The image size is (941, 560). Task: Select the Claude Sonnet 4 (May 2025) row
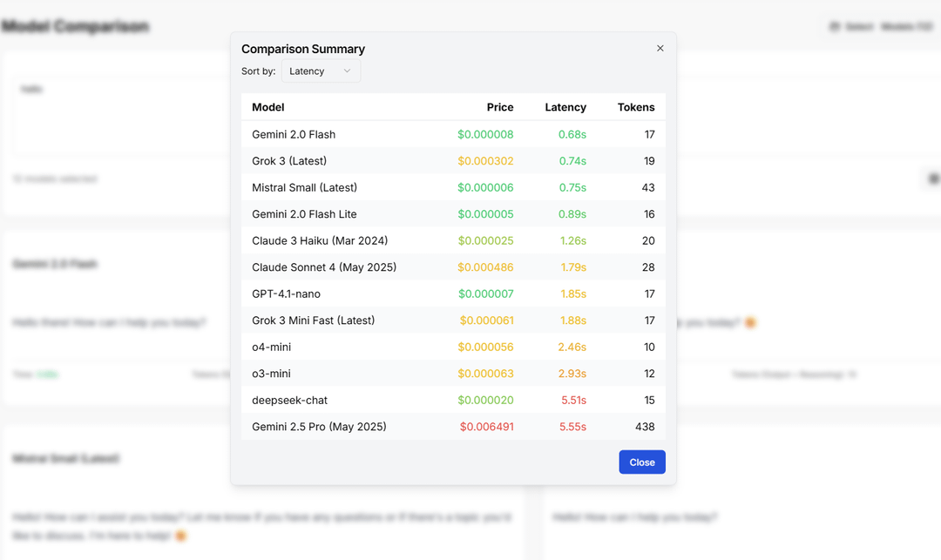[453, 267]
